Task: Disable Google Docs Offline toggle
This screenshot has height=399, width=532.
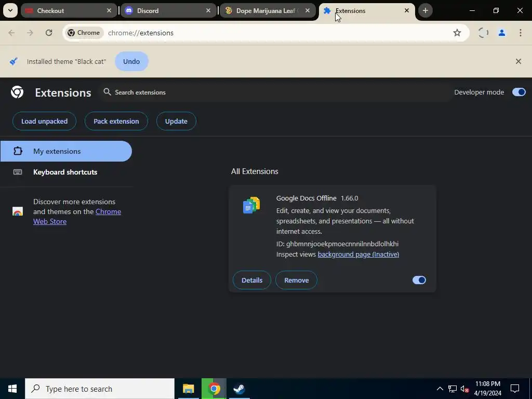Action: pos(419,280)
